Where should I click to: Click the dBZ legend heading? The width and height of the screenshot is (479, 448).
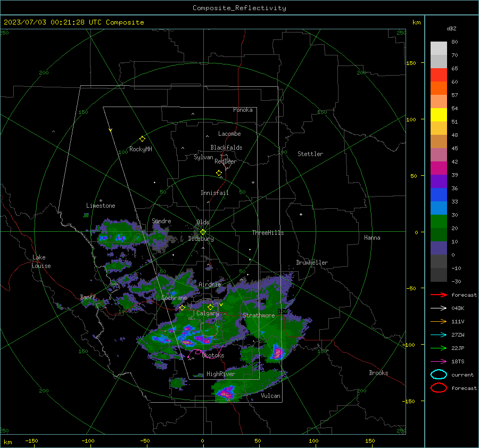pyautogui.click(x=451, y=28)
